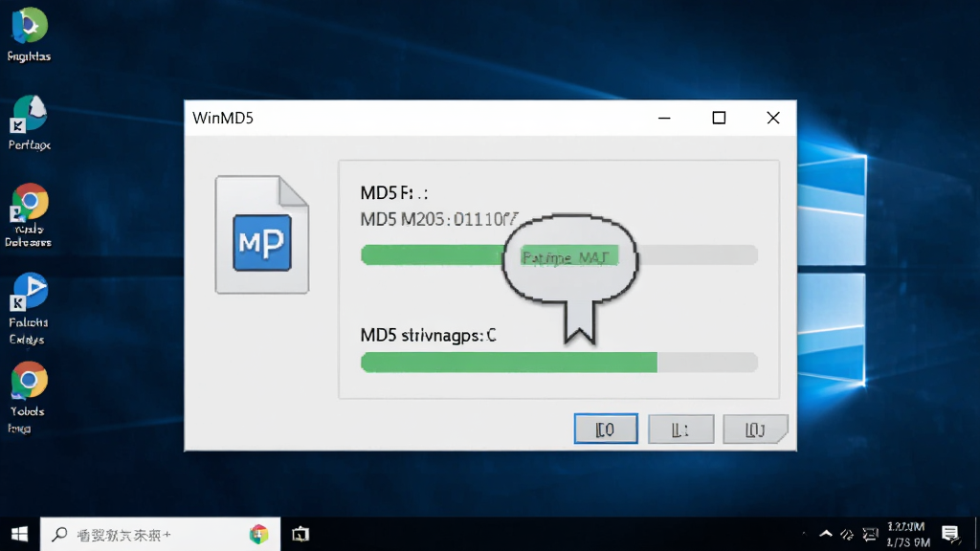
Task: Open the notification center icon
Action: point(950,534)
